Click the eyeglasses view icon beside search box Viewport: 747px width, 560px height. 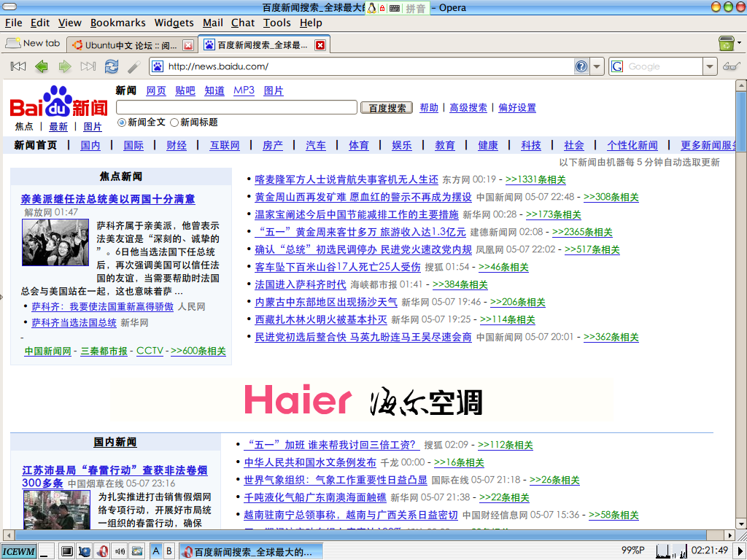coord(731,66)
